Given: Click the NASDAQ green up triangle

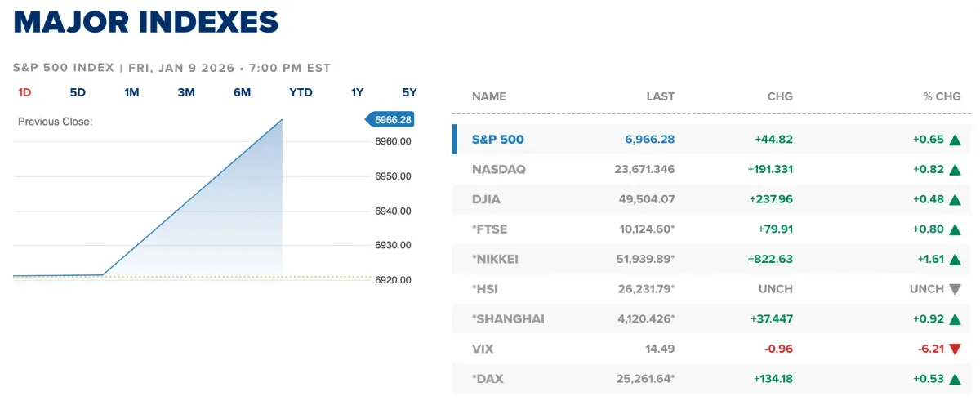Looking at the screenshot, I should coord(955,170).
